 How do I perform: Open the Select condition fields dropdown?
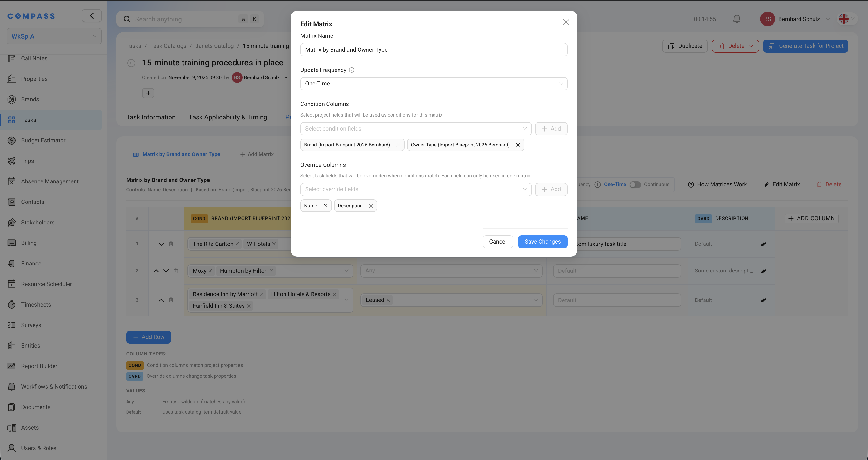pos(416,128)
